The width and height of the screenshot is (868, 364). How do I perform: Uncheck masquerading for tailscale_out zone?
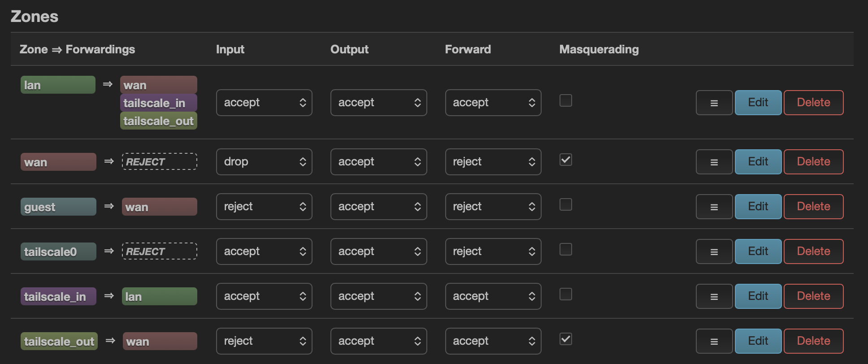(565, 339)
